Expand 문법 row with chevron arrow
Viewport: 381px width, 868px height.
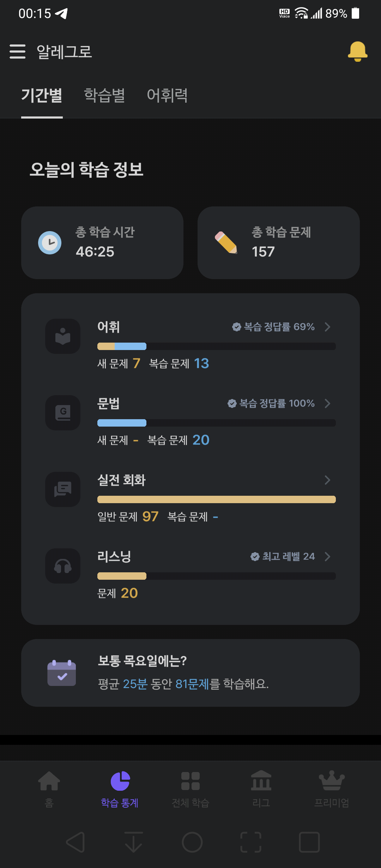[327, 403]
